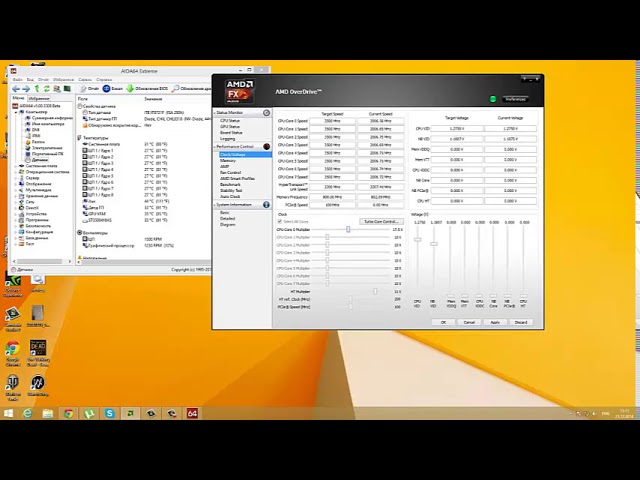Switch to Меню tab in AIDA64
The width and height of the screenshot is (640, 480).
[x=18, y=98]
